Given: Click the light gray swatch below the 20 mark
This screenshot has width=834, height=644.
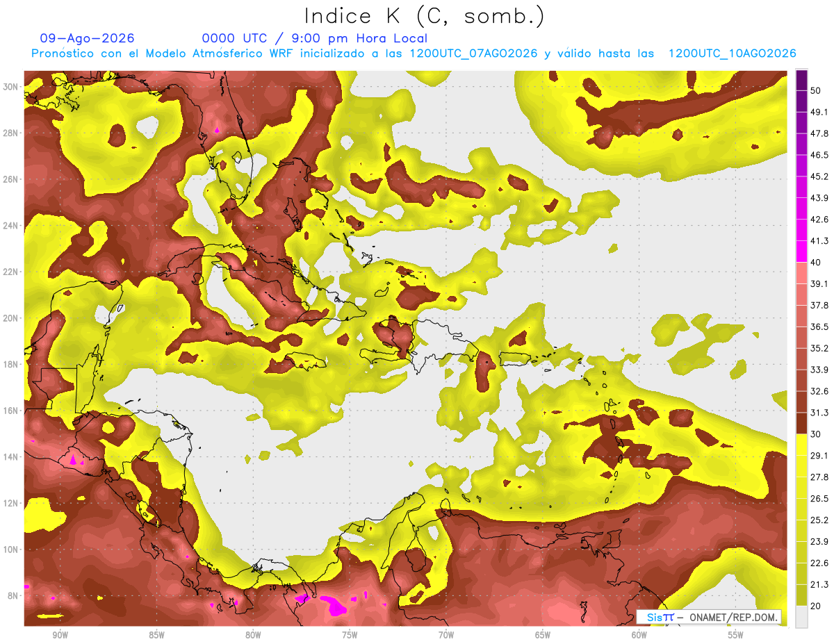Looking at the screenshot, I should tap(801, 617).
